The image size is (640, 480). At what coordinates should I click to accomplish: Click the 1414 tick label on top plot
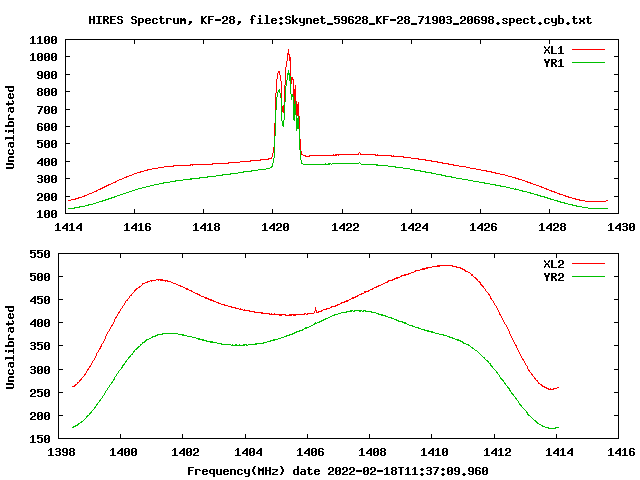[68, 227]
